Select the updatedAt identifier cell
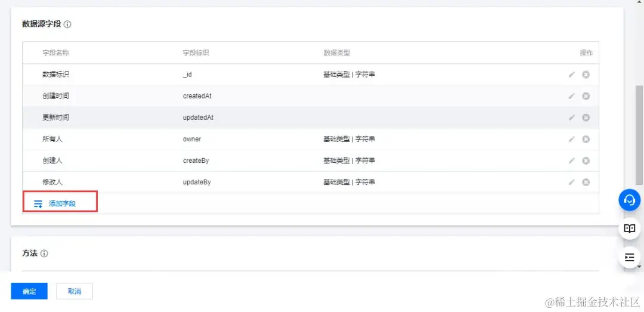The width and height of the screenshot is (644, 312). tap(198, 118)
